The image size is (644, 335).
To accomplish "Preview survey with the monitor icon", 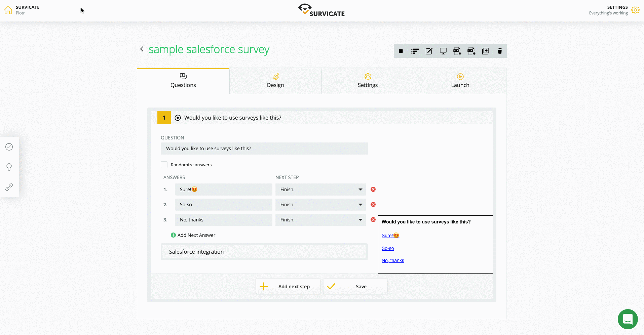I will coord(443,51).
